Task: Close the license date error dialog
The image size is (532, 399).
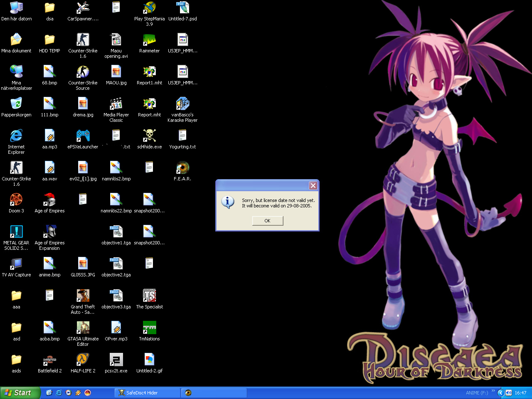Action: 313,186
